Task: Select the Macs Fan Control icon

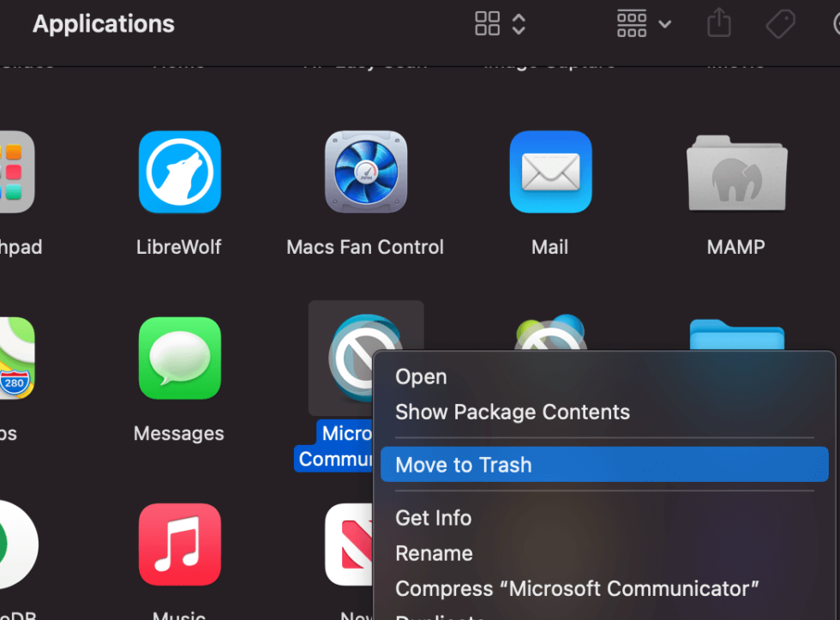Action: point(365,172)
